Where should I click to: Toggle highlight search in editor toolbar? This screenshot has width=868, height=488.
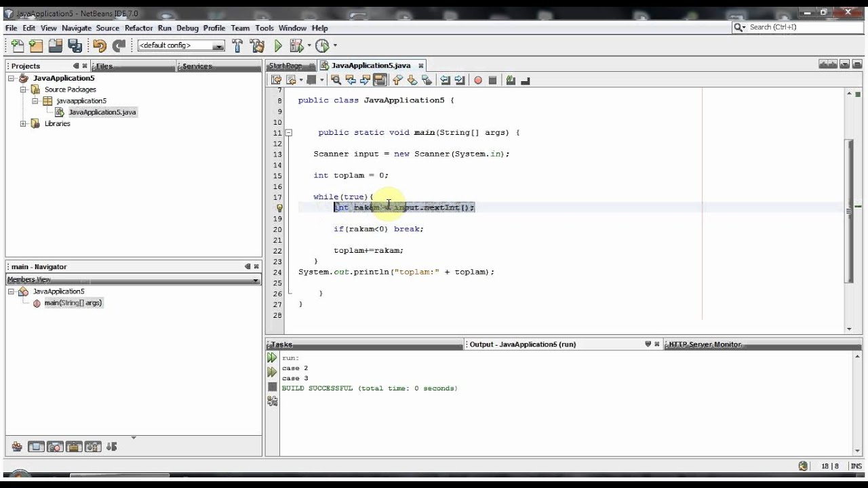point(380,80)
